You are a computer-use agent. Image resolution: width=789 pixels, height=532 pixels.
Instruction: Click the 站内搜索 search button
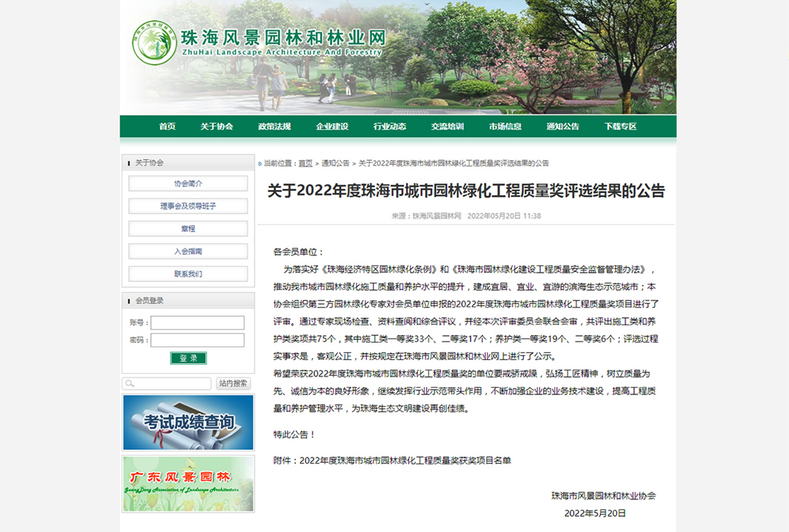point(233,383)
